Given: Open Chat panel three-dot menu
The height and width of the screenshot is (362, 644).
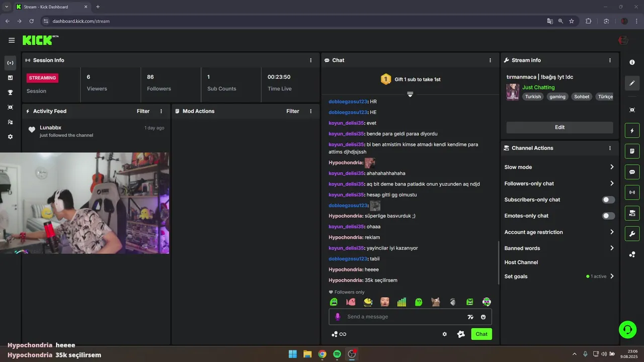Looking at the screenshot, I should click(490, 60).
